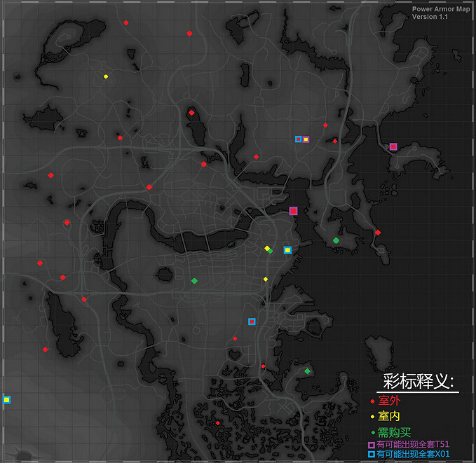Click the northernmost red marker on the map
The height and width of the screenshot is (463, 476).
[126, 23]
